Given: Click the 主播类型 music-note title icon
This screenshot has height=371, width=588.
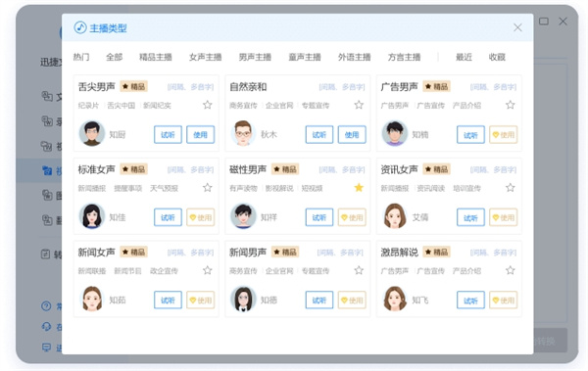Looking at the screenshot, I should [x=80, y=27].
